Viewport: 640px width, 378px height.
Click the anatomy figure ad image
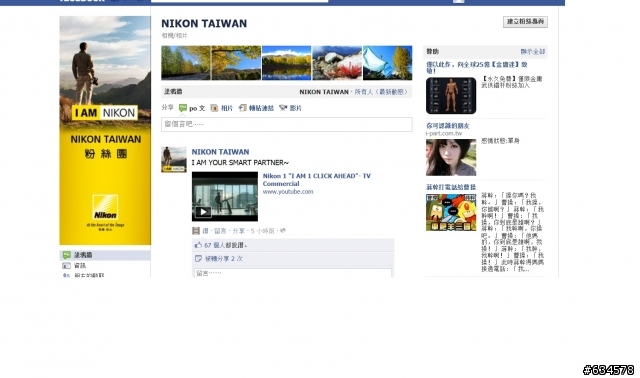451,96
